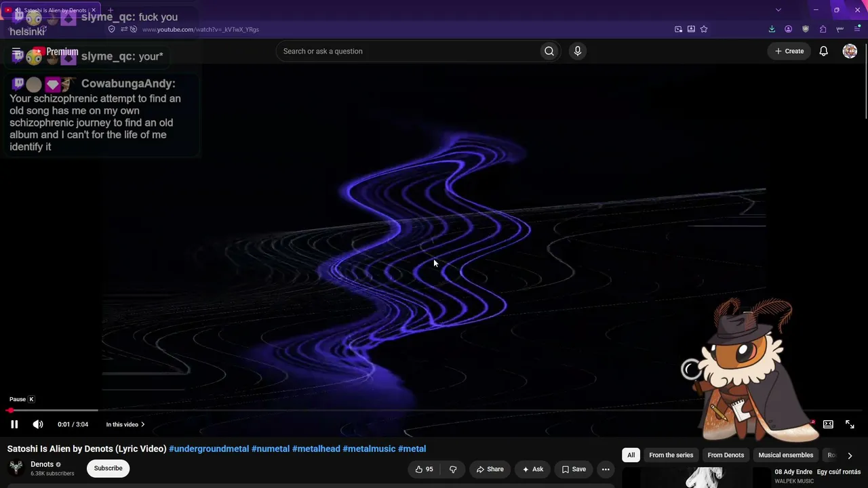
Task: Open the YouTube account avatar menu
Action: click(x=850, y=51)
